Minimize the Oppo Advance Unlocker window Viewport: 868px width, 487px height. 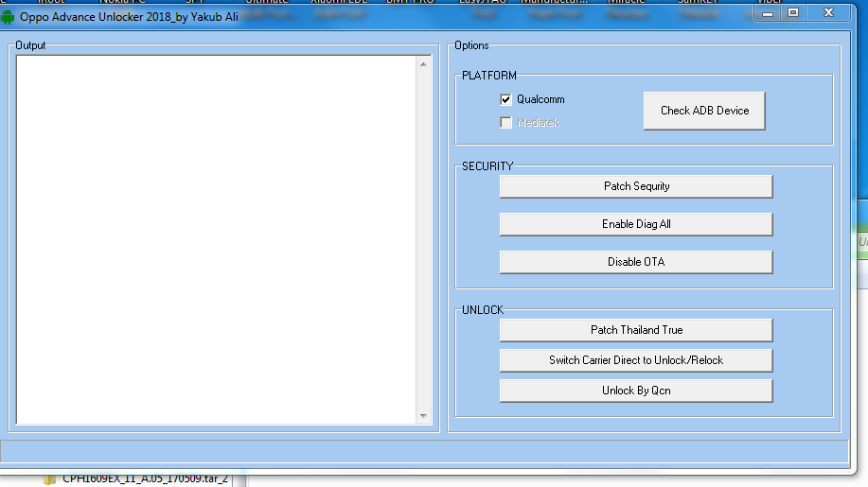[768, 12]
